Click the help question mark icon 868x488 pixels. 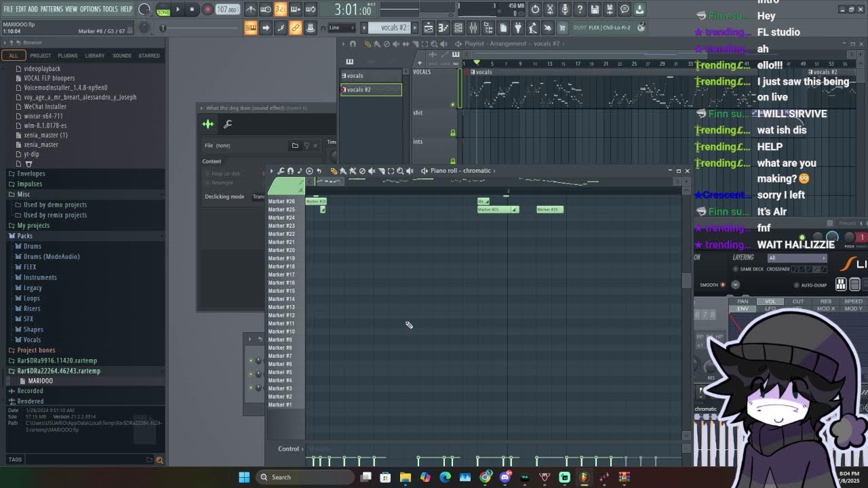point(580,9)
